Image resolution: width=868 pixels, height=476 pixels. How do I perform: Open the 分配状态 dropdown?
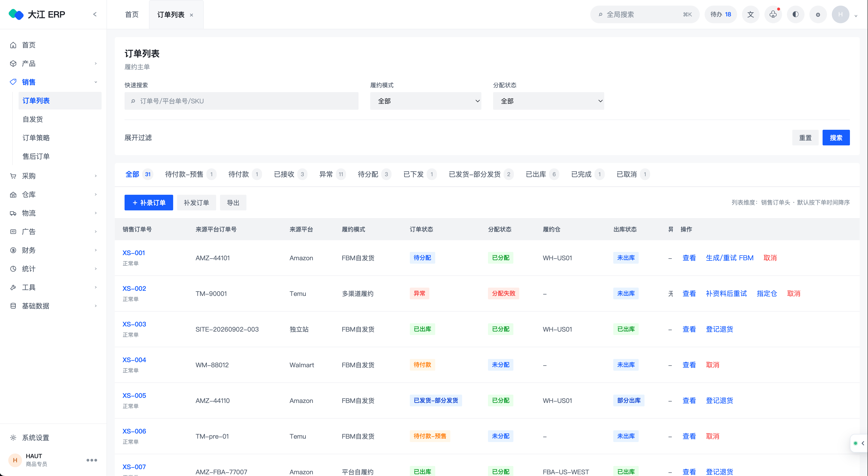[548, 101]
